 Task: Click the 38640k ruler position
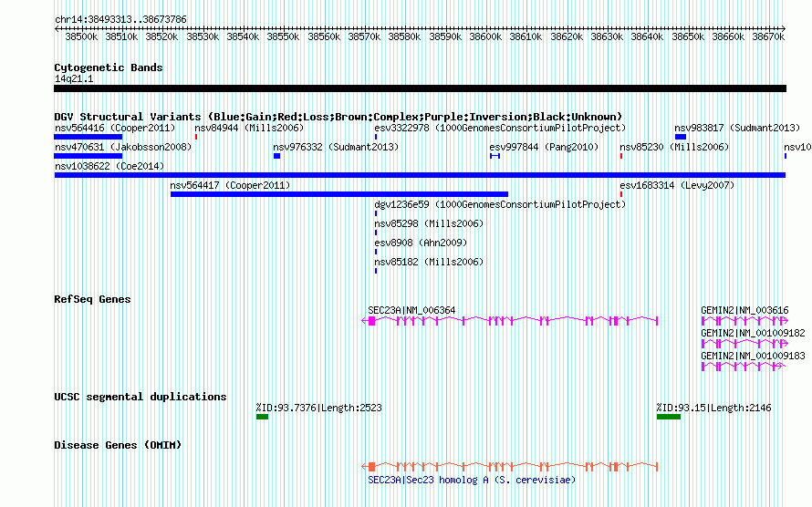click(647, 37)
